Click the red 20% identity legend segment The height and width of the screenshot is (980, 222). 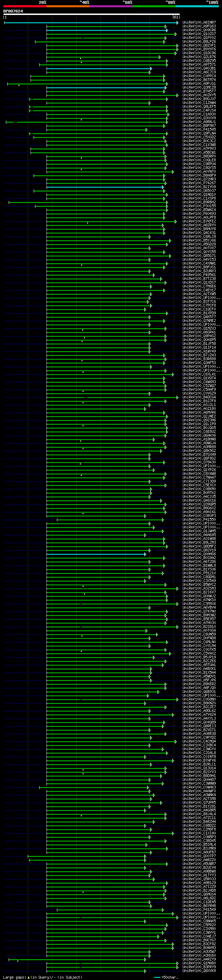(x=25, y=6)
